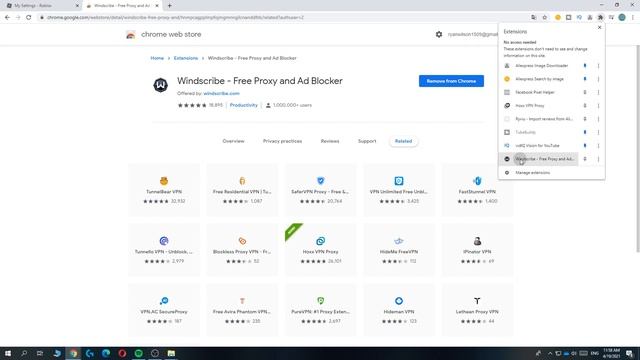
Task: Switch to the Overview tab
Action: tap(233, 141)
